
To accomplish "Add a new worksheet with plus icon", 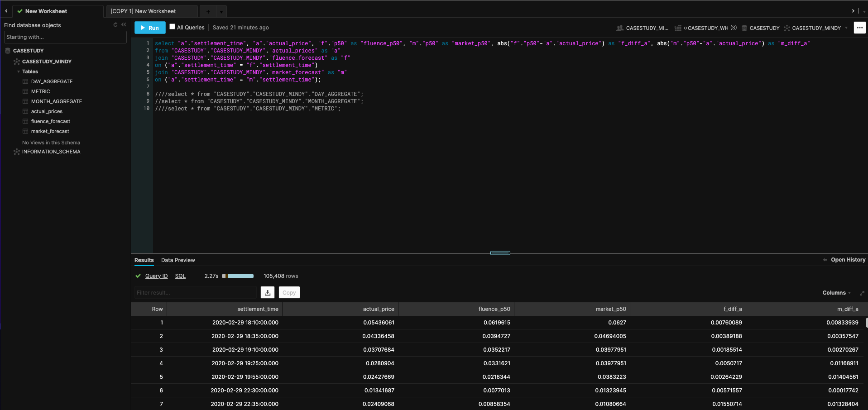I will click(208, 11).
